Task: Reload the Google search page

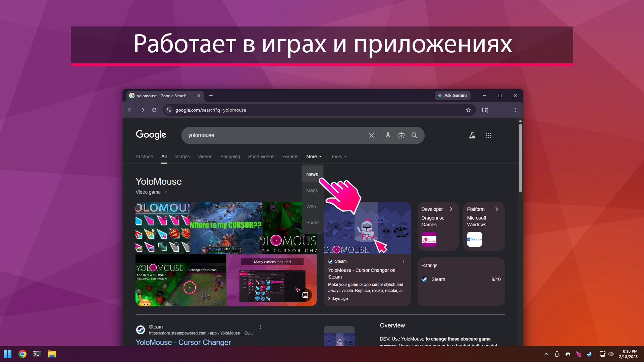Action: [x=154, y=110]
